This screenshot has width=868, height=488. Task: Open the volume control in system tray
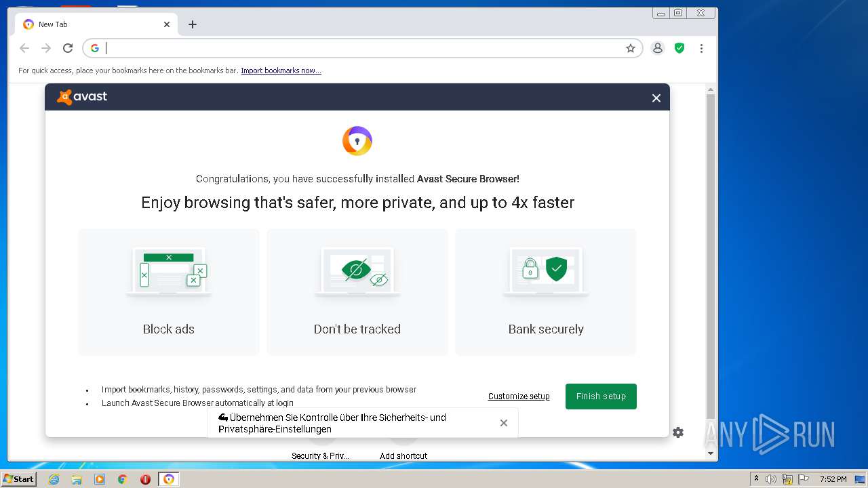771,479
